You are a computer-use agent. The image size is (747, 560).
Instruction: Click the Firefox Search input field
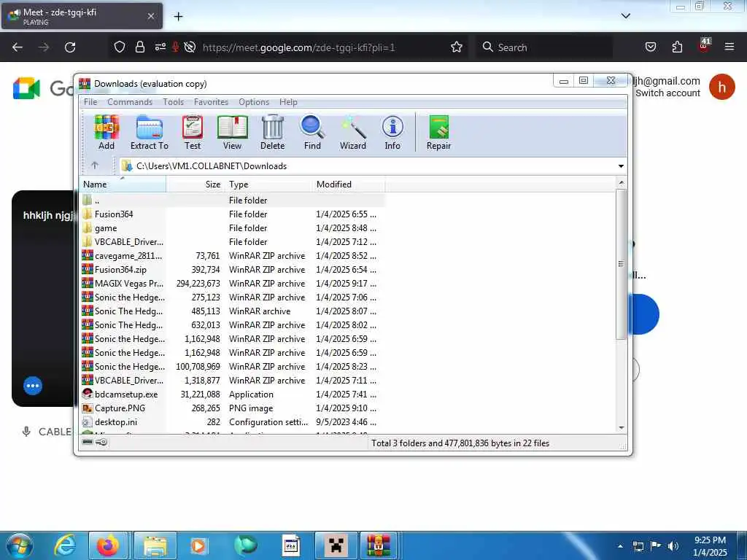click(x=544, y=47)
